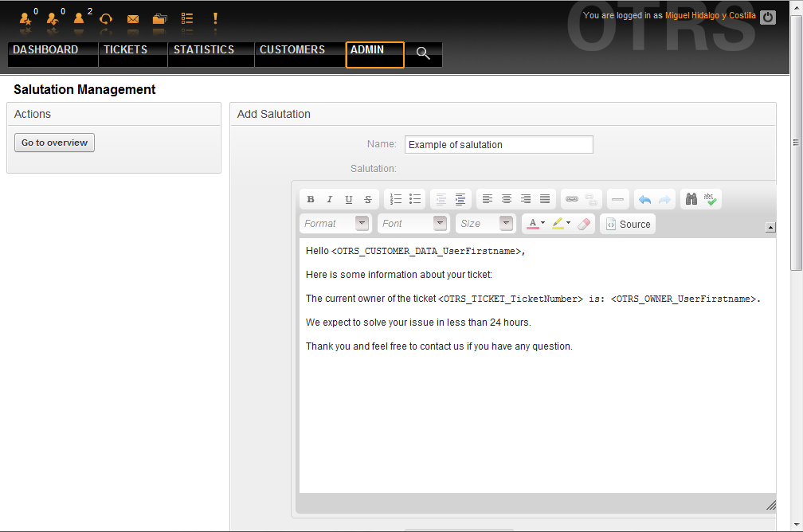Click the logout power icon

tap(767, 17)
